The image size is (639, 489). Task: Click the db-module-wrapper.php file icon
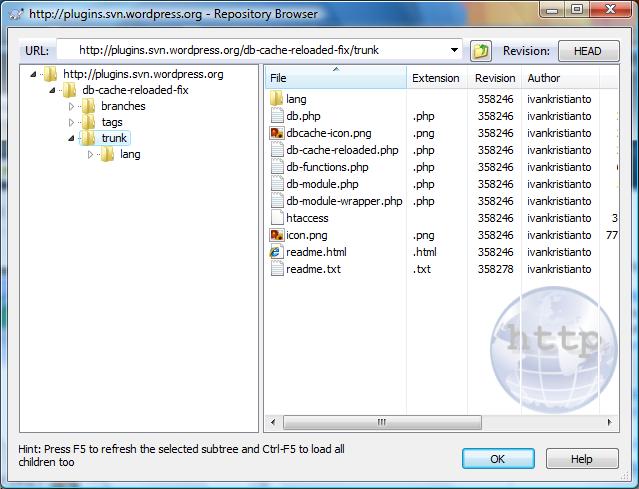click(x=277, y=201)
